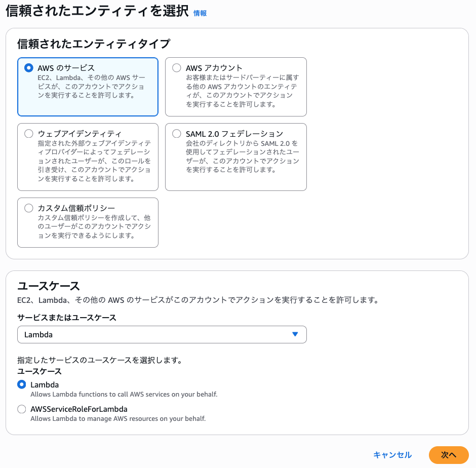This screenshot has width=476, height=468.
Task: Click the カスタム信頼ポリシー card
Action: point(88,222)
